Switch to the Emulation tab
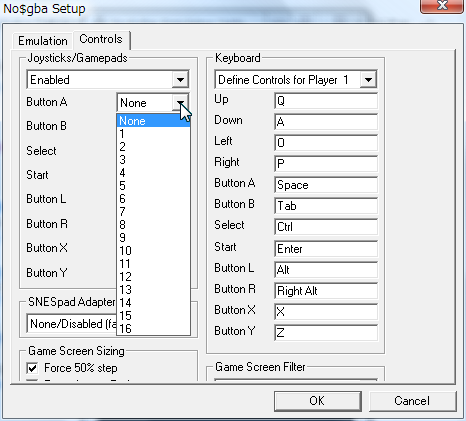The image size is (466, 421). click(x=43, y=41)
